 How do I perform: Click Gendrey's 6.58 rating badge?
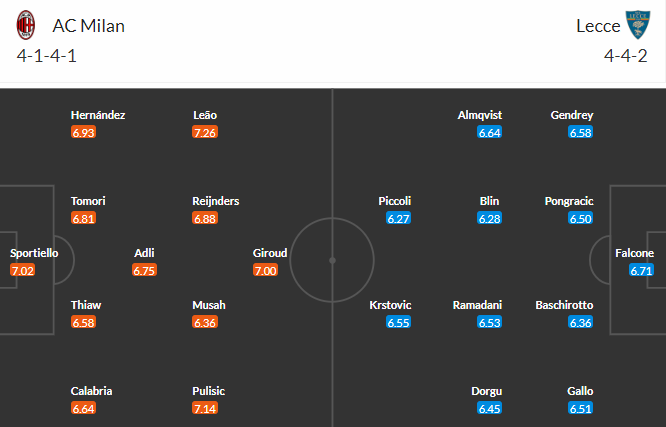pos(580,132)
